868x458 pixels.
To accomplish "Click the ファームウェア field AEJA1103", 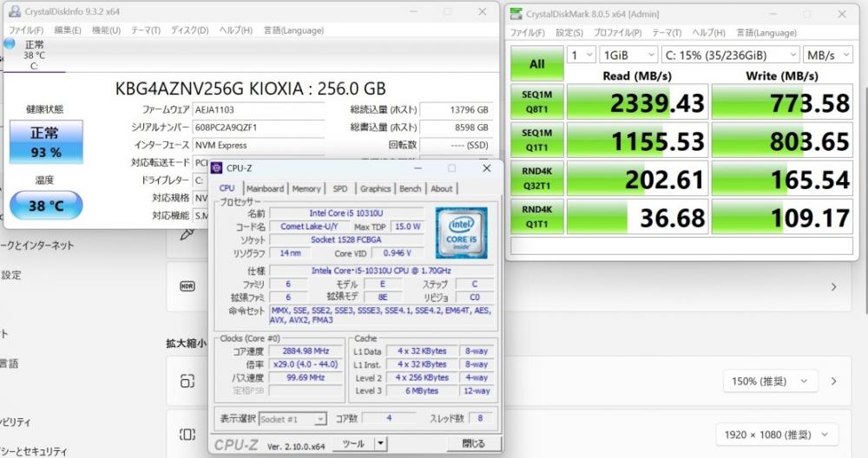I will pos(258,109).
